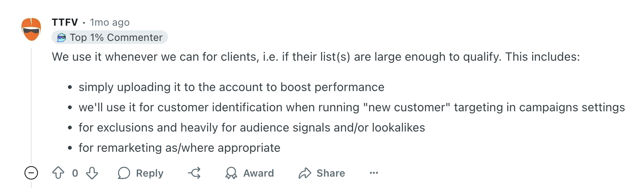This screenshot has height=188, width=644.
Task: Click the Share text label
Action: [331, 173]
